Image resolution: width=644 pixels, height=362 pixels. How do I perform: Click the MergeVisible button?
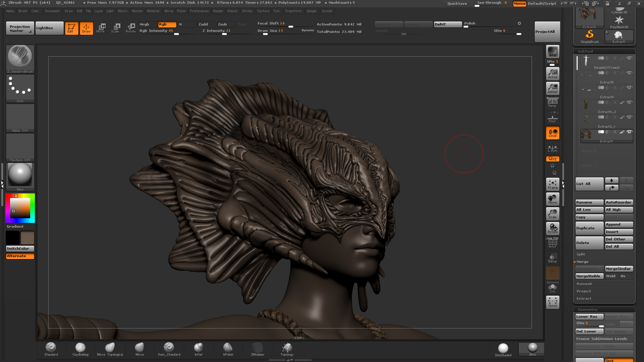[588, 276]
